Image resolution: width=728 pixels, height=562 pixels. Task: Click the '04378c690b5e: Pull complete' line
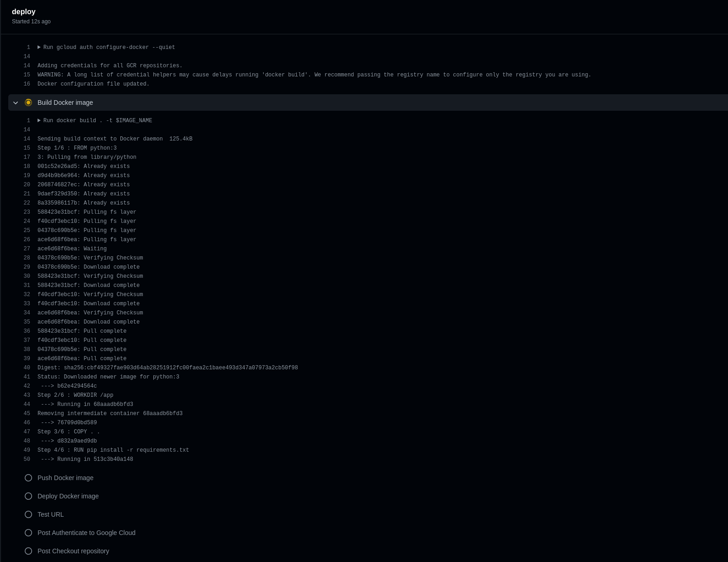[x=82, y=349]
